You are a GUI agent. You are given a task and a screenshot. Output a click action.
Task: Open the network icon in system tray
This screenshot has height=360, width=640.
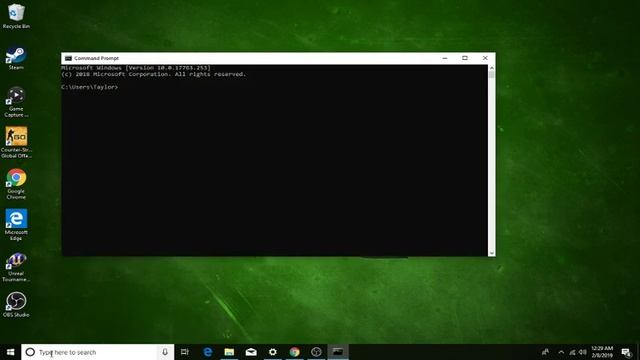click(572, 352)
